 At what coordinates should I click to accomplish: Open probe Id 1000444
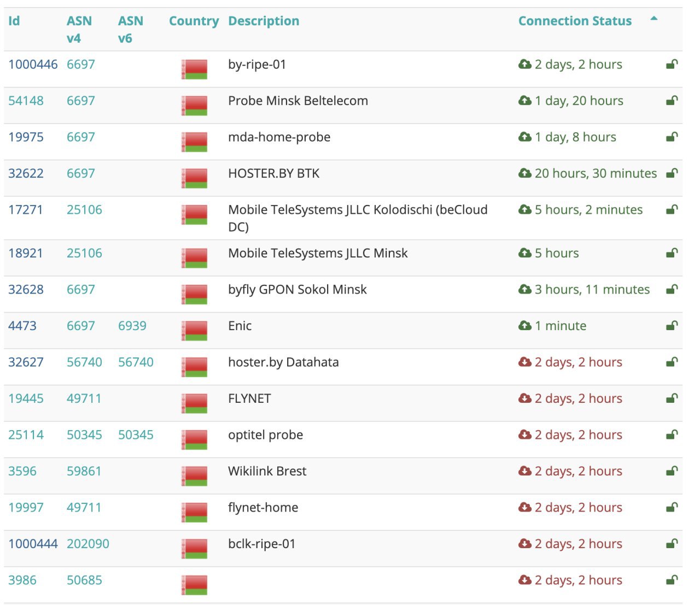point(33,544)
